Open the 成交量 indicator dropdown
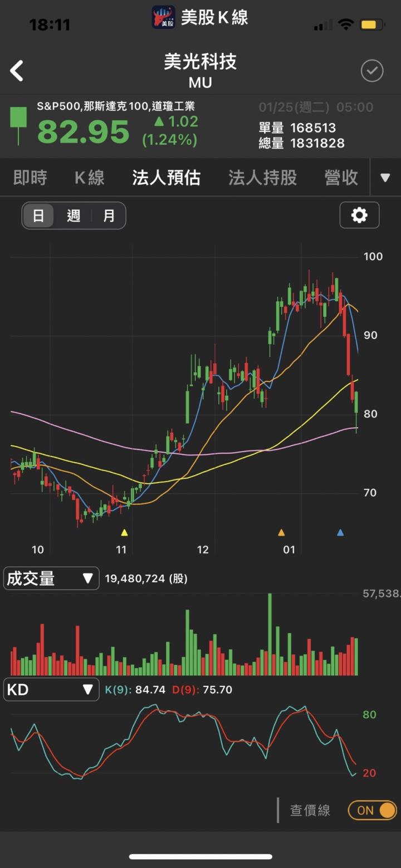 (x=51, y=578)
